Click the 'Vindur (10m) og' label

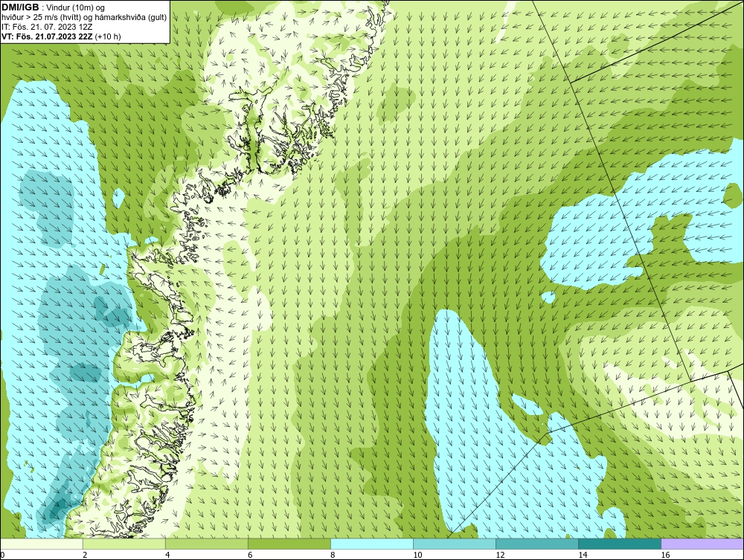(x=75, y=8)
